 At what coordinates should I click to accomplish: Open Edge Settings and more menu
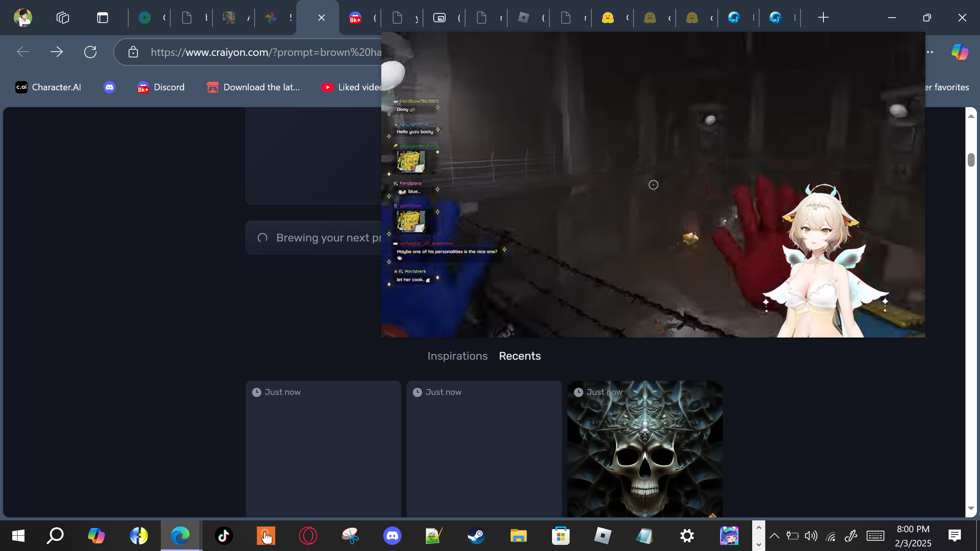pos(930,52)
